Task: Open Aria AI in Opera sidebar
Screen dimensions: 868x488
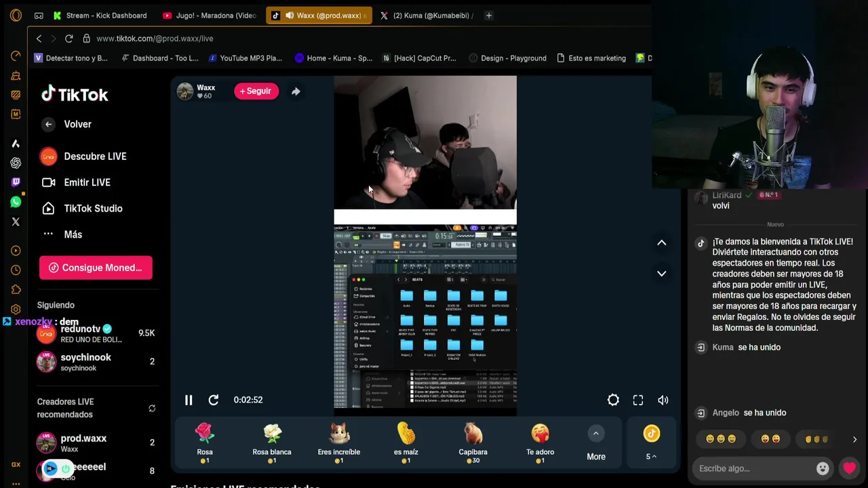Action: click(x=16, y=143)
